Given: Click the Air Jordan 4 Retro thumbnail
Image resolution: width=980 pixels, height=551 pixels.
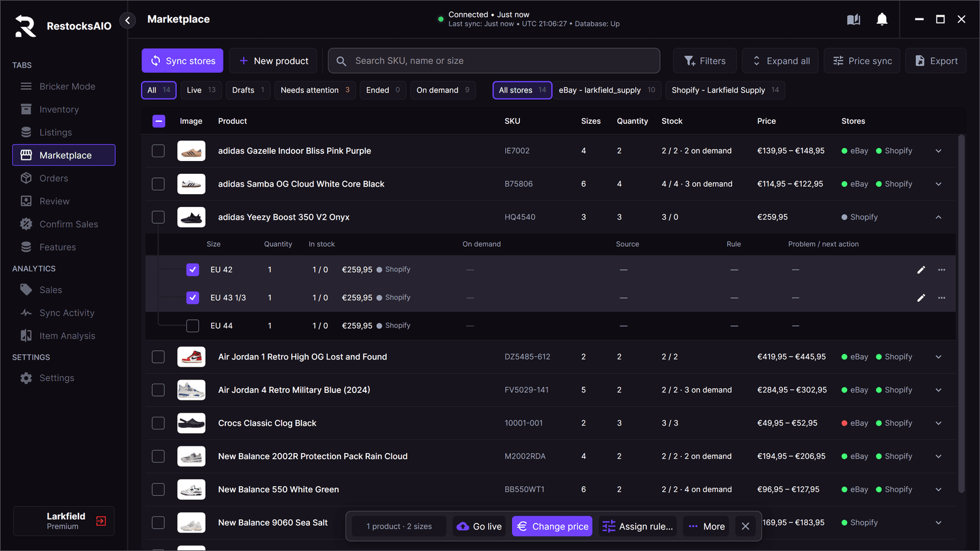Looking at the screenshot, I should [191, 390].
